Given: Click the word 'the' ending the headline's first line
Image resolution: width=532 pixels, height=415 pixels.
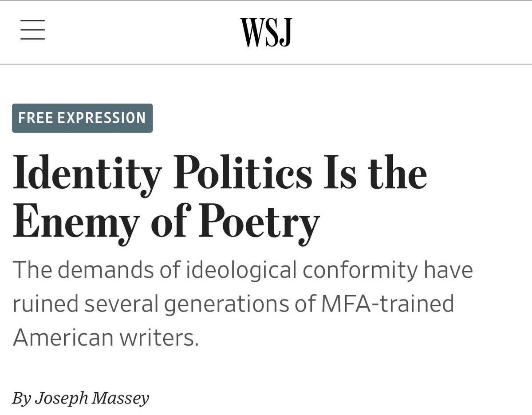Looking at the screenshot, I should point(397,172).
